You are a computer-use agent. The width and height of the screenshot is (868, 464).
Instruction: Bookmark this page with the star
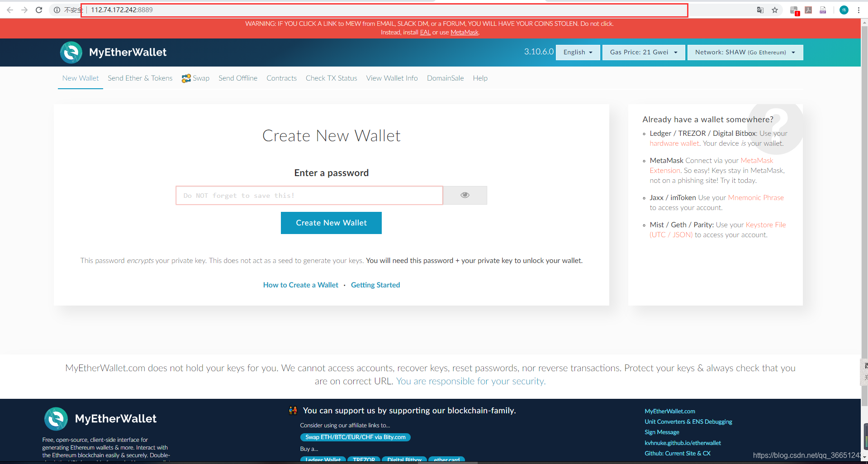tap(775, 10)
